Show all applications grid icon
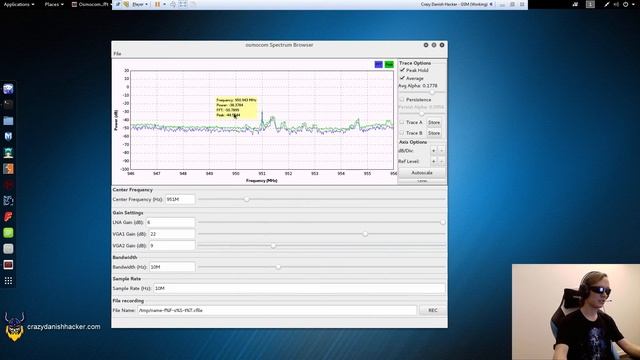Image resolution: width=640 pixels, height=360 pixels. click(x=8, y=280)
